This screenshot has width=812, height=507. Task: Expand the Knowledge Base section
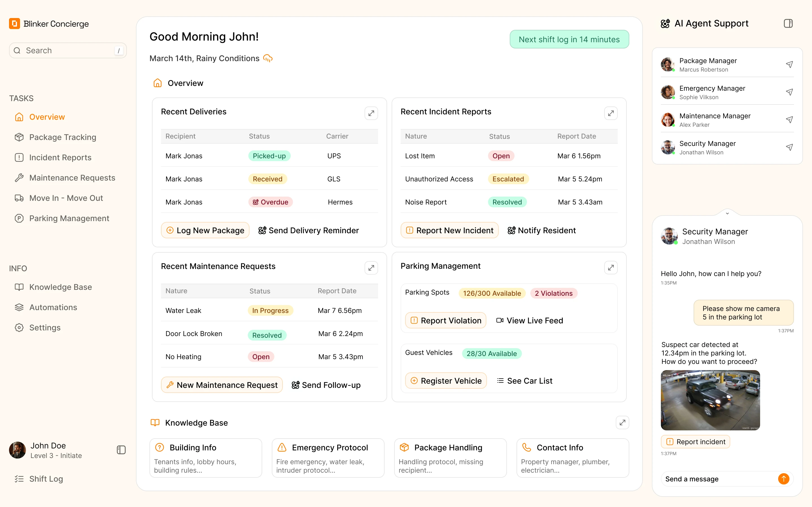click(x=622, y=422)
